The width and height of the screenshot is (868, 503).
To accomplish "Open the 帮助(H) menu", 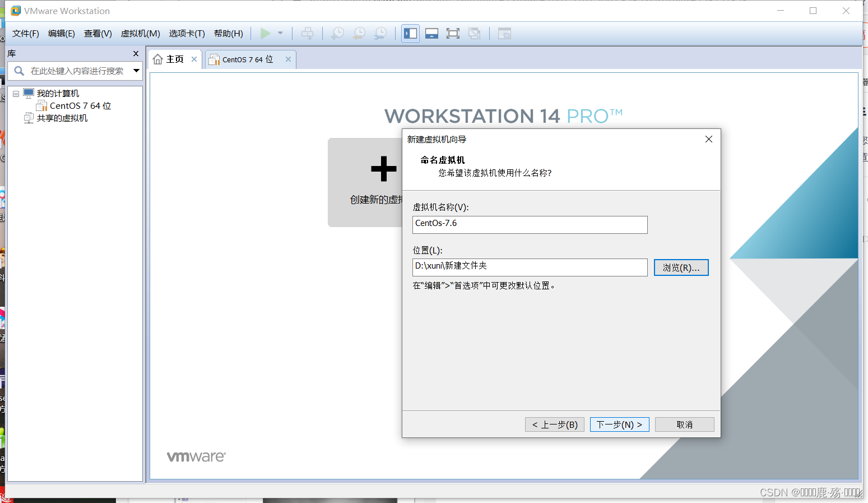I will coord(228,34).
